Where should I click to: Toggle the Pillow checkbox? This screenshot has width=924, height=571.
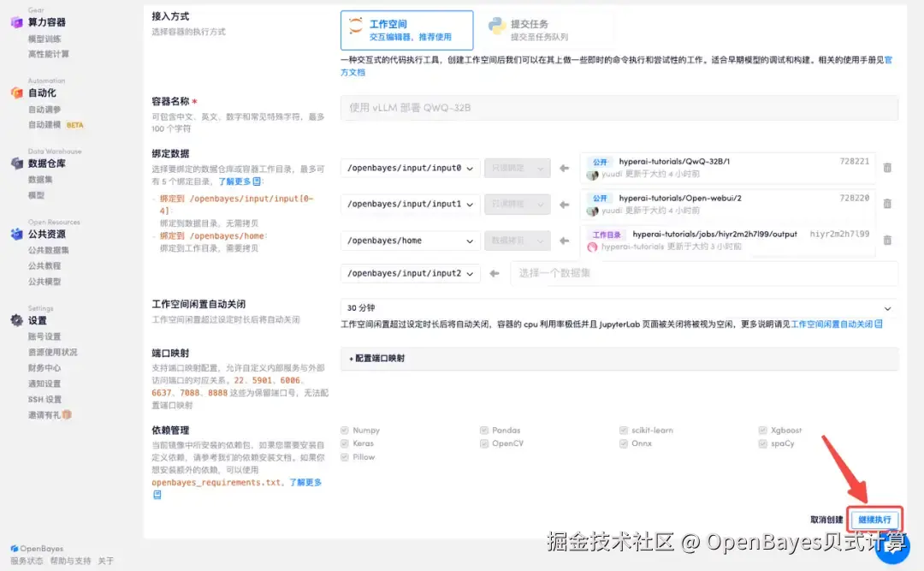(x=345, y=457)
